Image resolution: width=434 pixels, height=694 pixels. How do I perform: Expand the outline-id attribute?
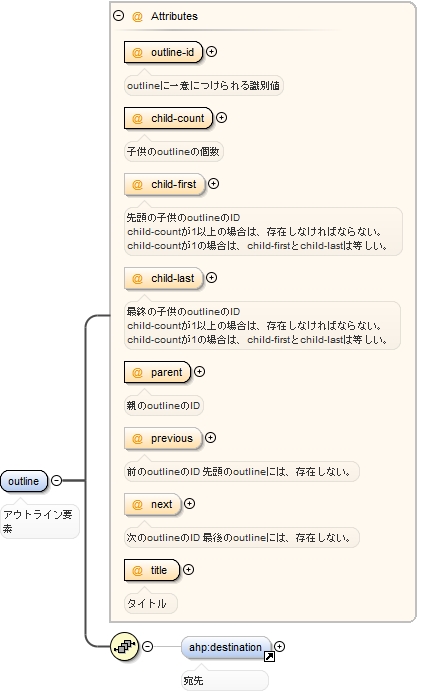click(x=212, y=52)
